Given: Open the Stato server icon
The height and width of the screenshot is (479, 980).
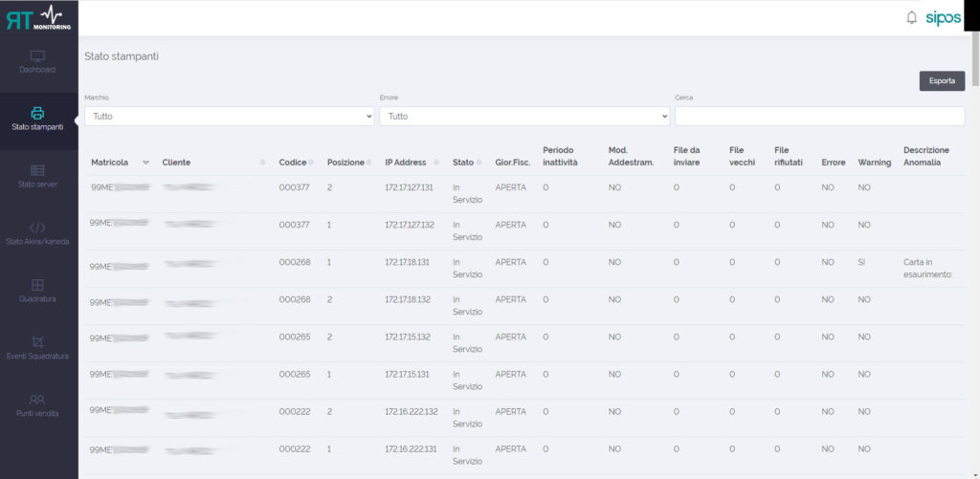Looking at the screenshot, I should tap(37, 170).
